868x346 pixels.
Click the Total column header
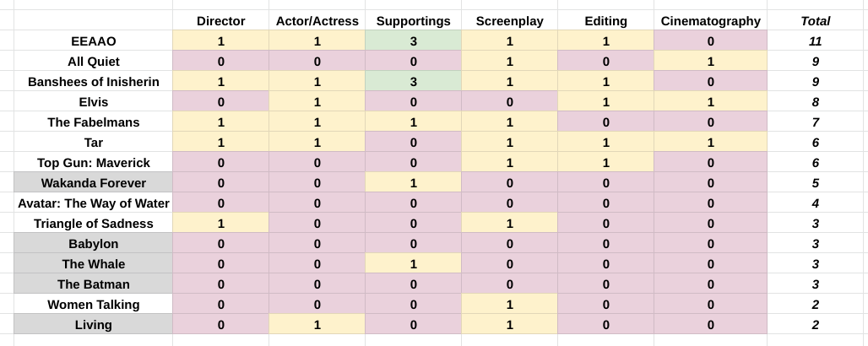pos(815,21)
